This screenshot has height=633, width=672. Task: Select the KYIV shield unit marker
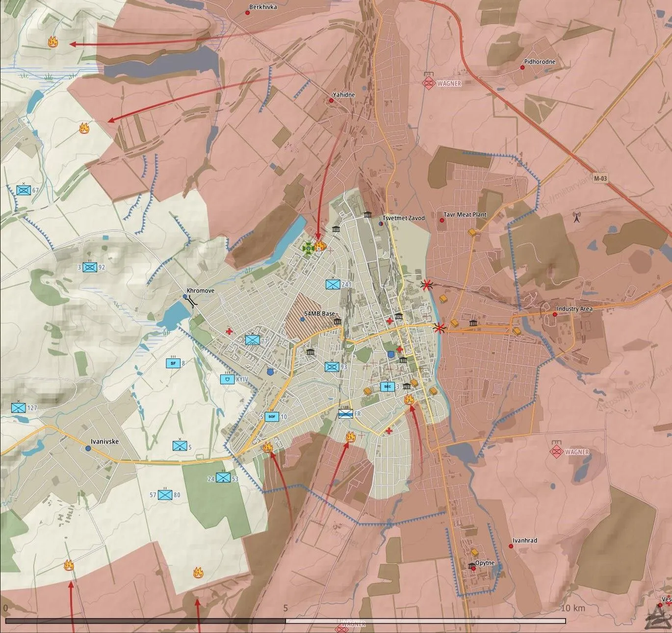tap(227, 379)
